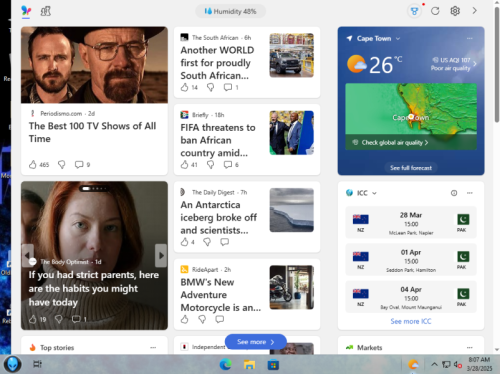Open File Explorer from taskbar
500x374 pixels.
(249, 364)
